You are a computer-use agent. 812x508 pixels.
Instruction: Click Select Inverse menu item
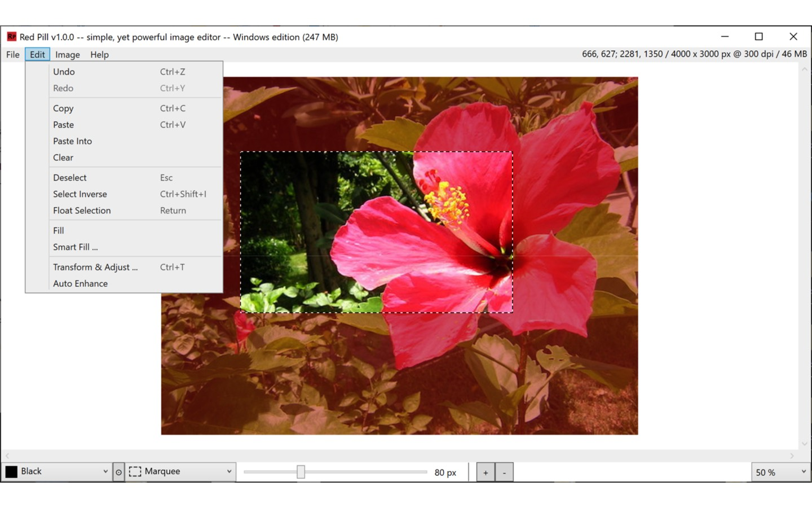(x=80, y=194)
